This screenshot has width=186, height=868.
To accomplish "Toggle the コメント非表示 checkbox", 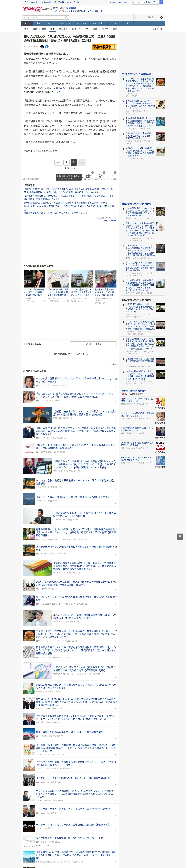I will [x=102, y=364].
